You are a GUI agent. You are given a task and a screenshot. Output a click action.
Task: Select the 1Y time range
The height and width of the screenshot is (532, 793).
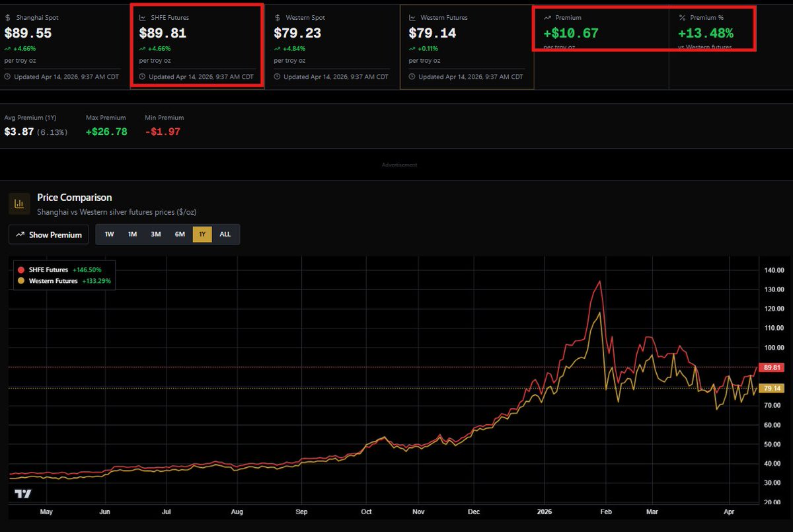pyautogui.click(x=202, y=235)
